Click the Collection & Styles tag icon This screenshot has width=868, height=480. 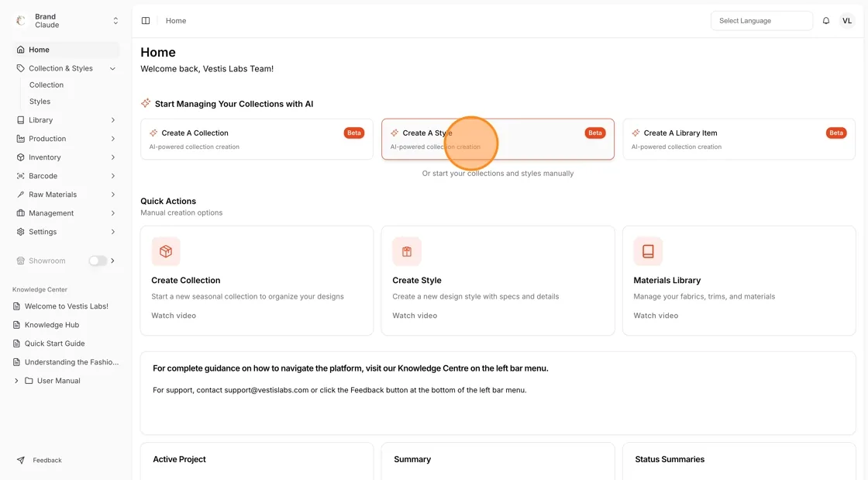20,68
